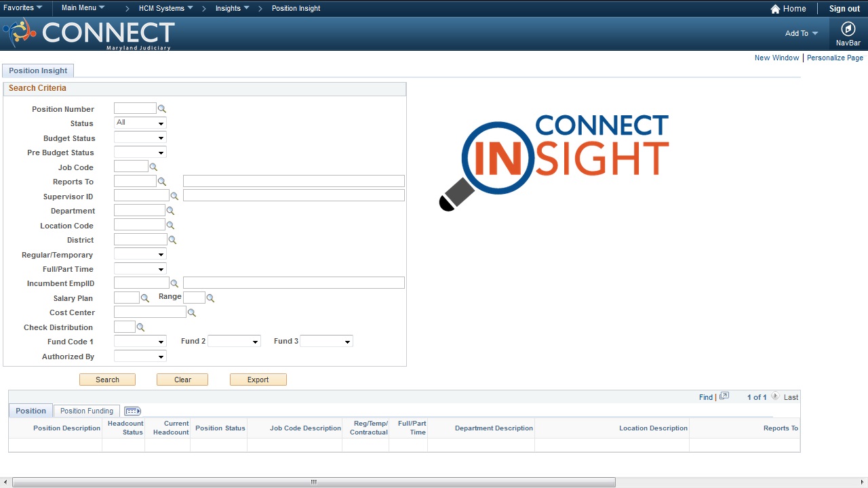The height and width of the screenshot is (488, 868).
Task: Click the next row arrow icon
Action: 775,396
